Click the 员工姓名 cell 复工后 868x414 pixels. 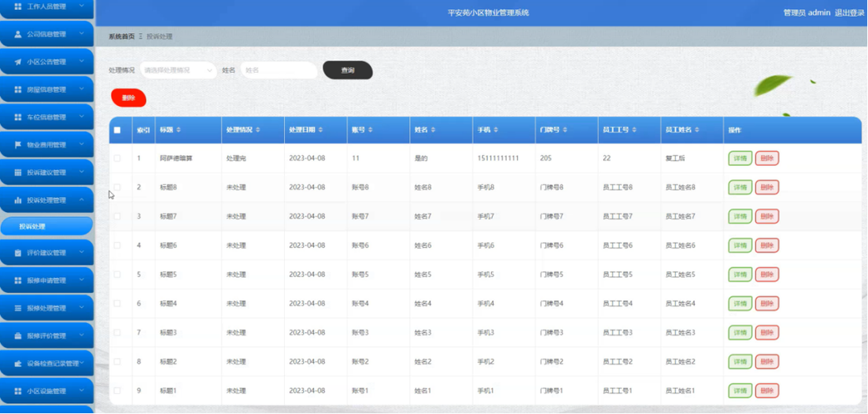tap(675, 158)
